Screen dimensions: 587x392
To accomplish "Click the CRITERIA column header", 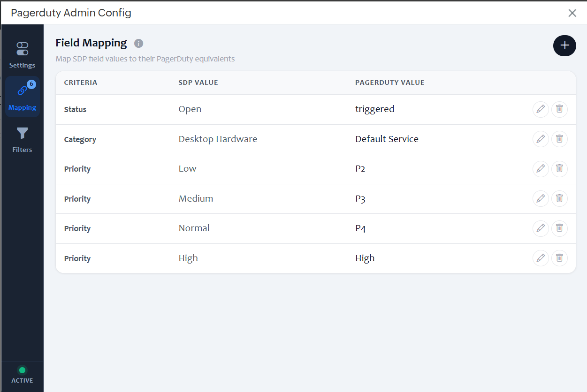I will coord(81,83).
